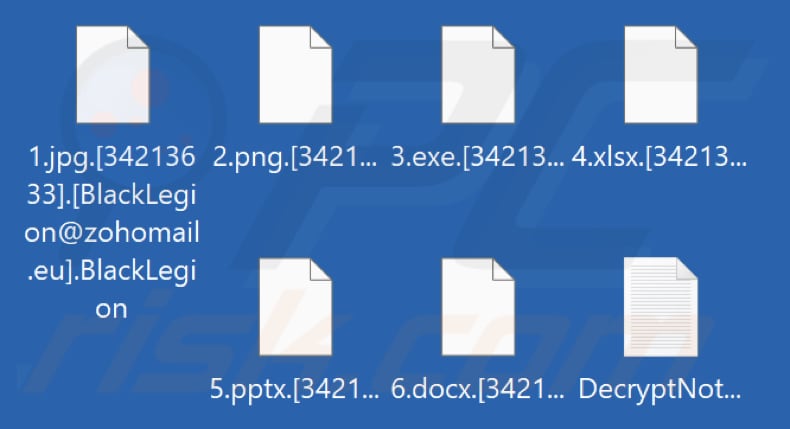Screen dimensions: 790x429
Task: Select the 1.jpg encrypted file icon
Action: tap(113, 75)
